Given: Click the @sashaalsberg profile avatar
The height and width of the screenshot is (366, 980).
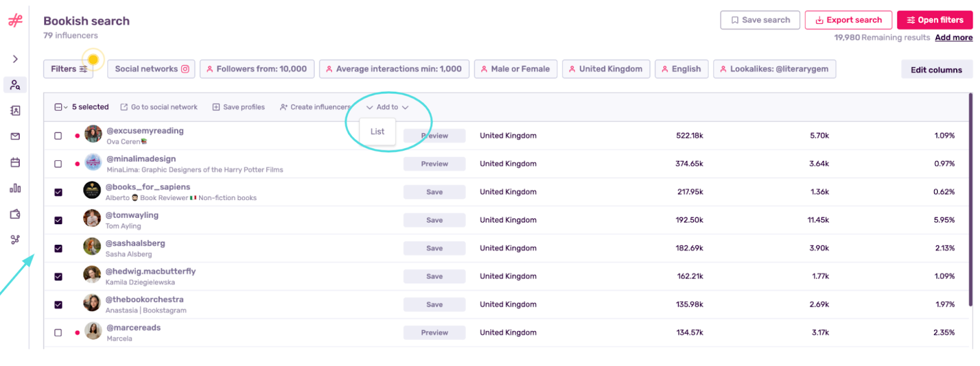Looking at the screenshot, I should click(x=92, y=246).
